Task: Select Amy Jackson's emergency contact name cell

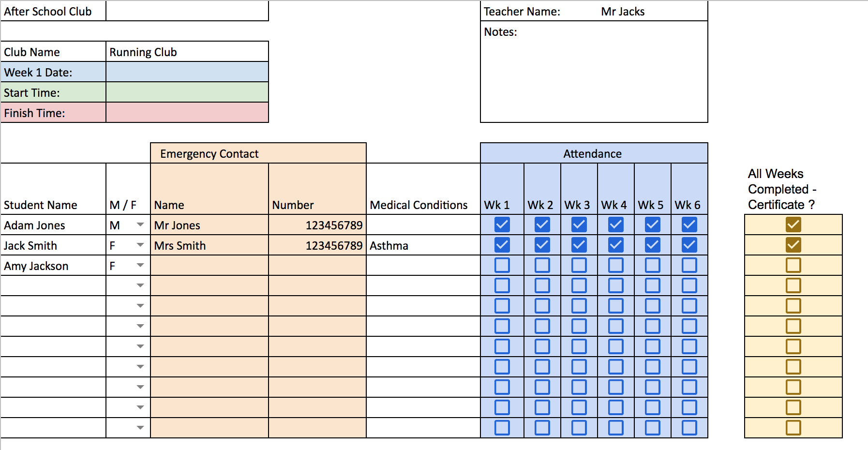Action: pyautogui.click(x=210, y=265)
